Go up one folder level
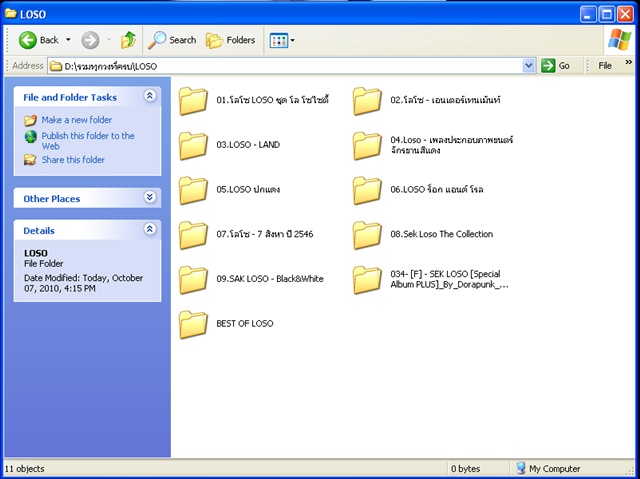Viewport: 640px width, 479px height. pos(129,40)
